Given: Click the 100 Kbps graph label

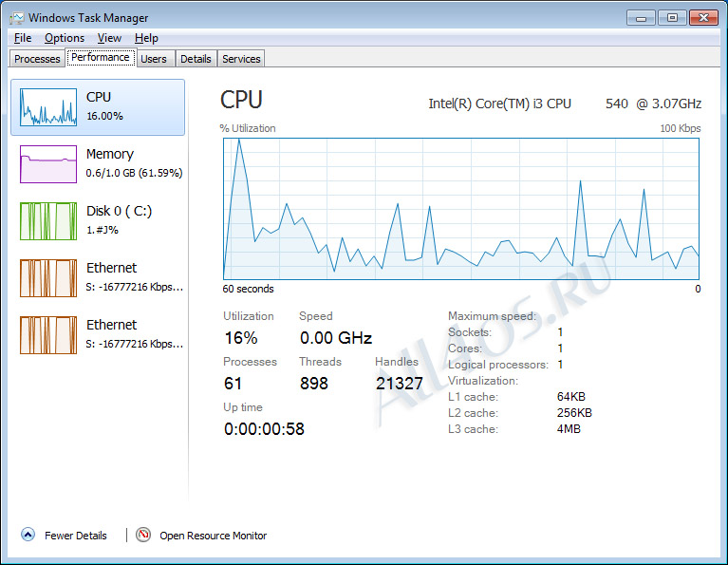Looking at the screenshot, I should [681, 128].
